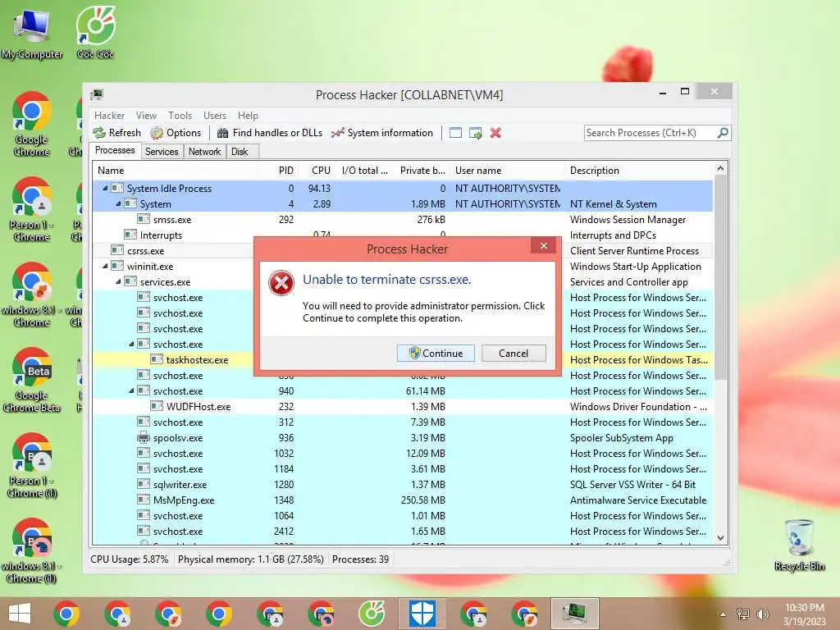
Task: Sort by the Description column header
Action: [638, 171]
